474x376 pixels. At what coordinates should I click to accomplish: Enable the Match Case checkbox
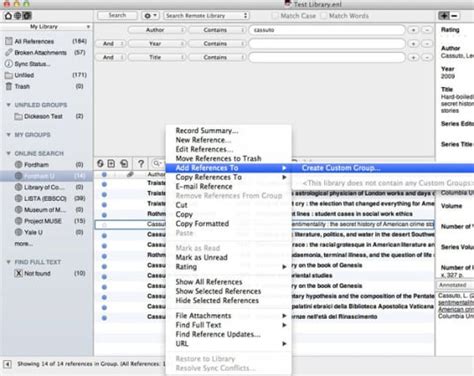[275, 16]
